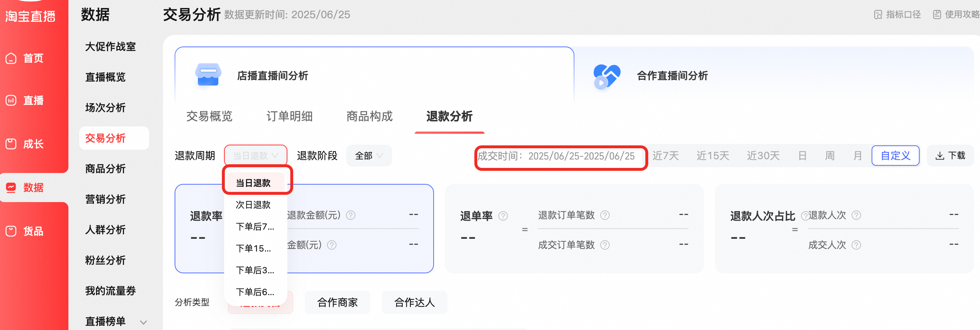Choose the 周 time granularity

(830, 156)
